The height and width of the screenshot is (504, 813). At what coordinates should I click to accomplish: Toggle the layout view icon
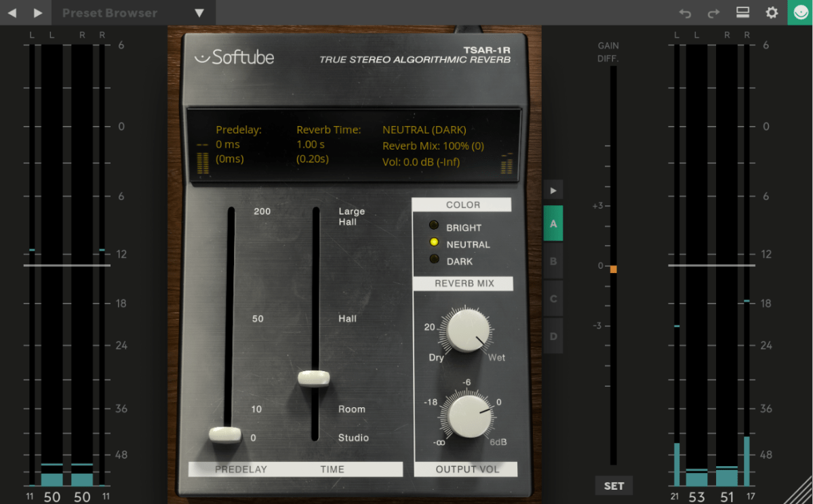[742, 13]
